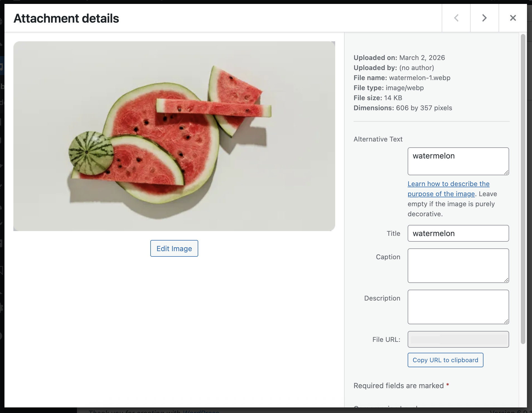Click the Copy URL to clipboard button
The width and height of the screenshot is (532, 413).
point(445,360)
